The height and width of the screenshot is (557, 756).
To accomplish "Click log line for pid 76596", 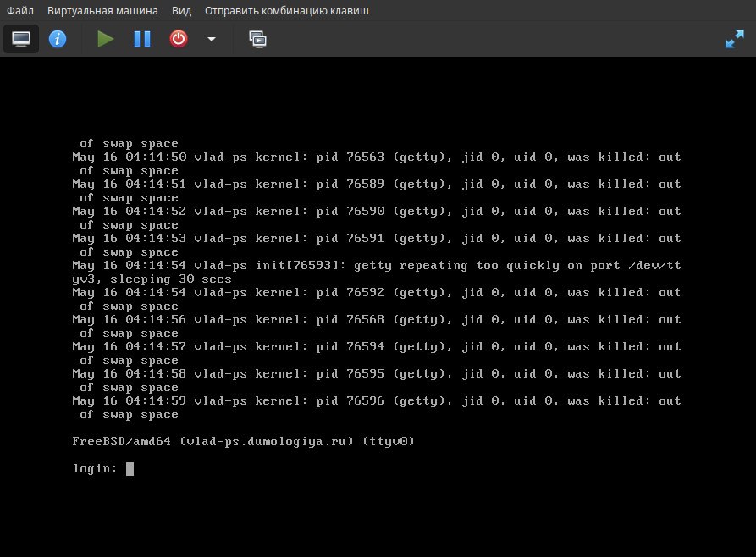I will 377,400.
